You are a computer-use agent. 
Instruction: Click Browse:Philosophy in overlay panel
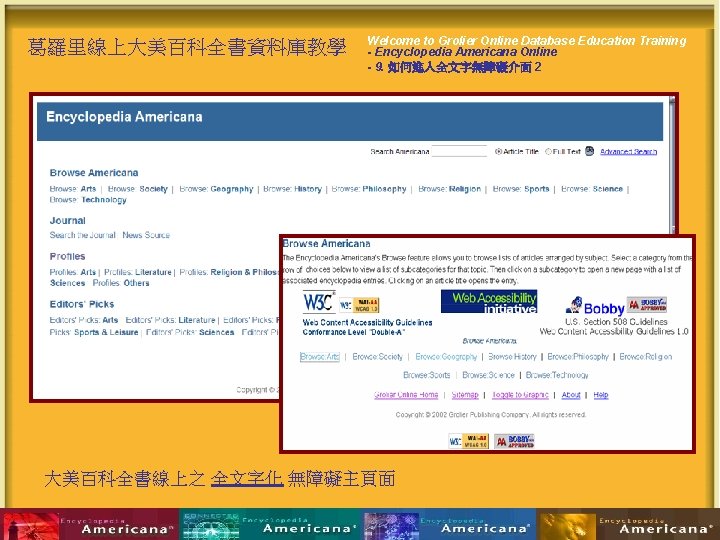(x=578, y=357)
